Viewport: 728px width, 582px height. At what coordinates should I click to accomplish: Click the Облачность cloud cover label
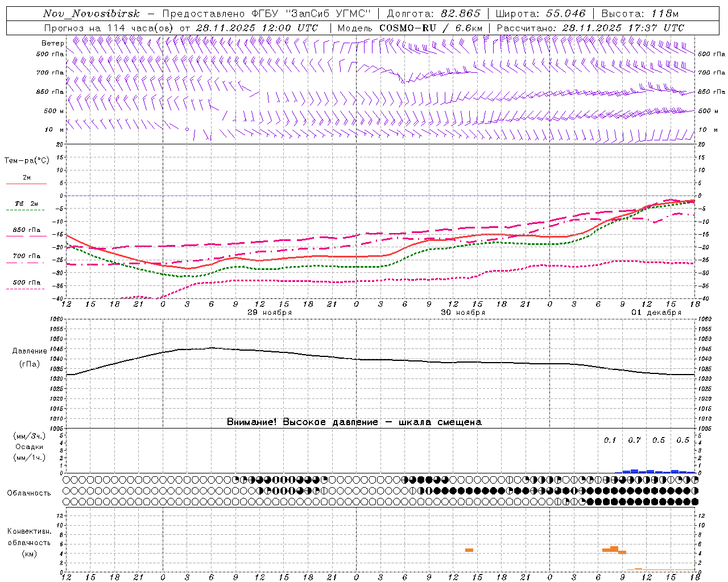point(29,493)
